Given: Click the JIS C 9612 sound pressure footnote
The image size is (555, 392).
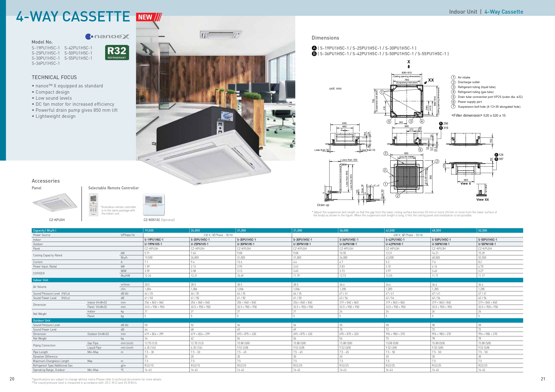Looking at the screenshot, I should click(x=84, y=383).
